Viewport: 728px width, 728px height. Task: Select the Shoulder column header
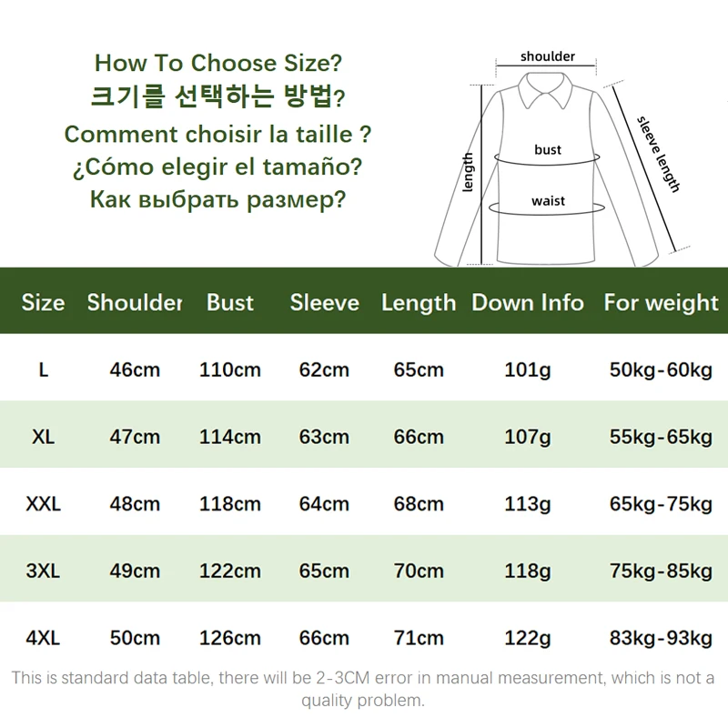click(135, 302)
